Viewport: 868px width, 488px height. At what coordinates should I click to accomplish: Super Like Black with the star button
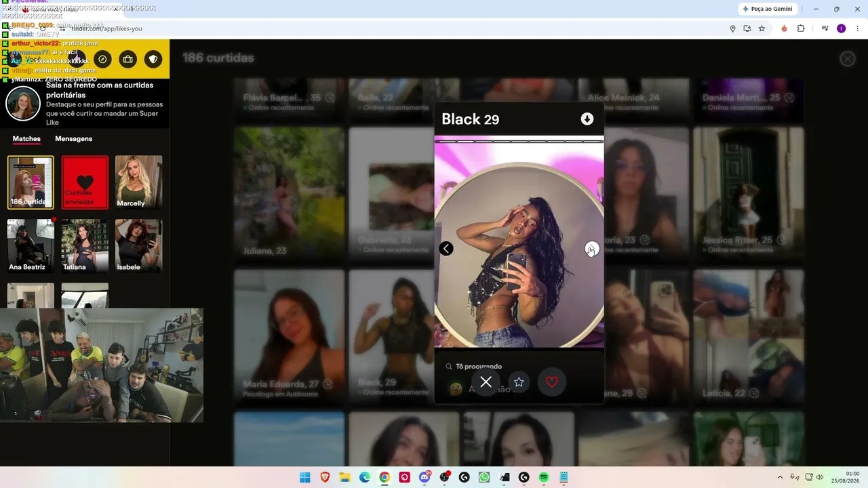519,382
